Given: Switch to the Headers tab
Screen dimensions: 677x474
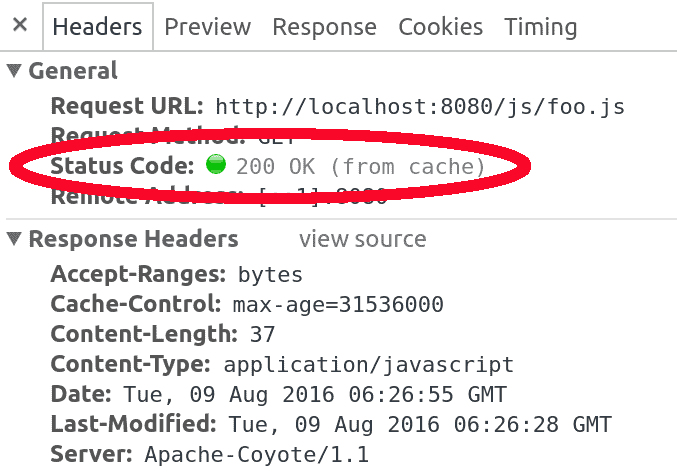Looking at the screenshot, I should tap(98, 27).
